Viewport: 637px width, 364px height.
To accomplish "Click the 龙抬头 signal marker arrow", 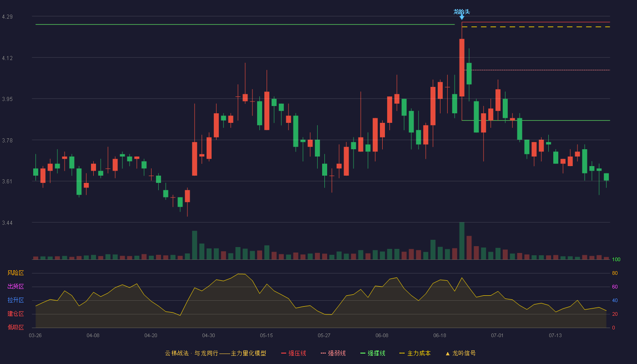I will [462, 17].
